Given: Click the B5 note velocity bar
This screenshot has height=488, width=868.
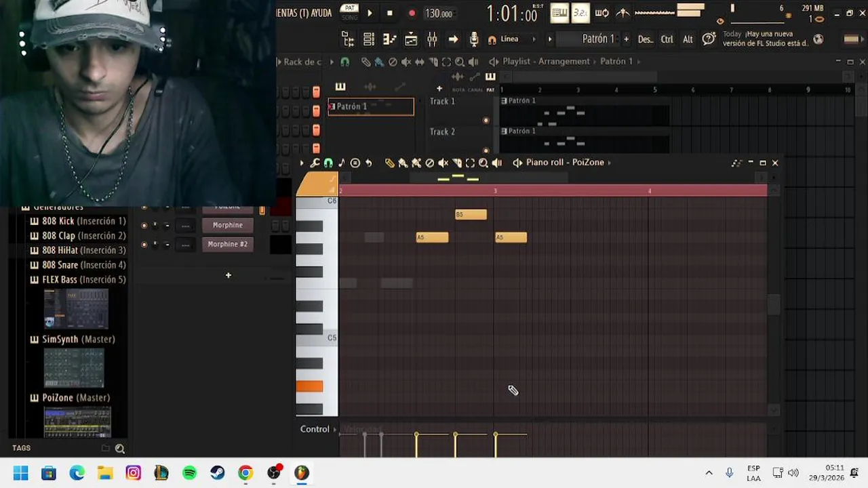Looking at the screenshot, I should pos(456,445).
